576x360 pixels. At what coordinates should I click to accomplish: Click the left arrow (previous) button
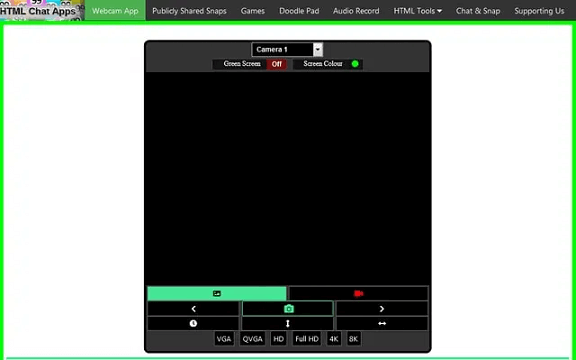coord(193,309)
